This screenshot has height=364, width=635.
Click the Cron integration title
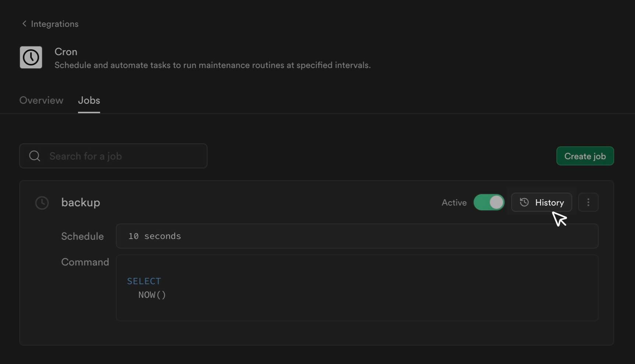pos(66,52)
